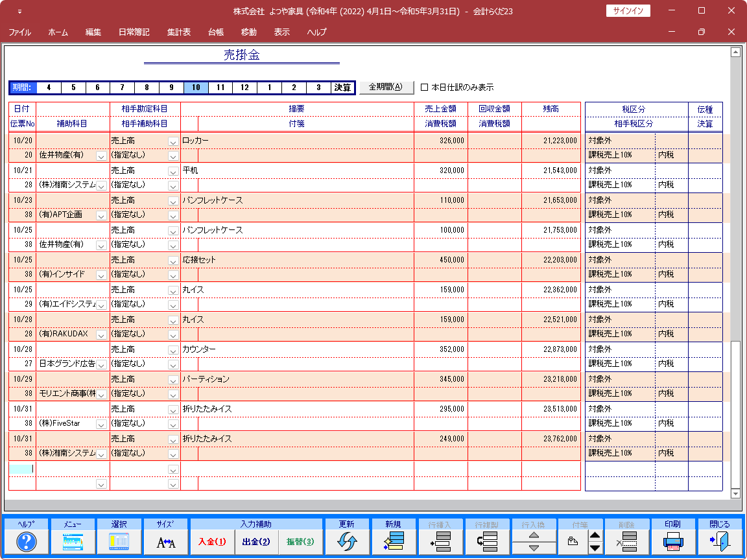The width and height of the screenshot is (747, 560).
Task: Open the 日常簿記 menu
Action: [x=134, y=32]
